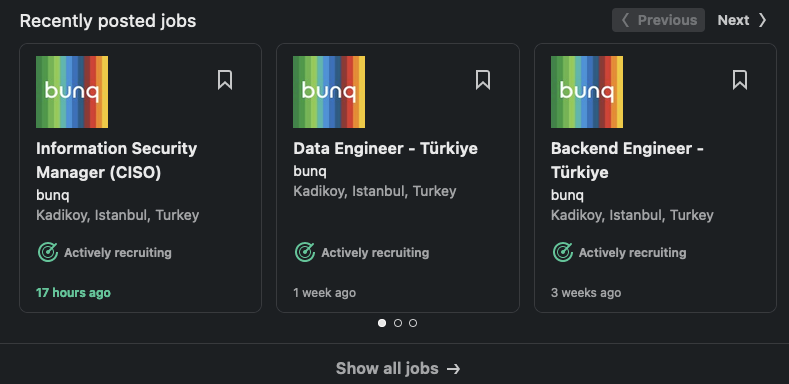Select the first carousel page dot
Viewport: 789px width, 384px height.
382,323
